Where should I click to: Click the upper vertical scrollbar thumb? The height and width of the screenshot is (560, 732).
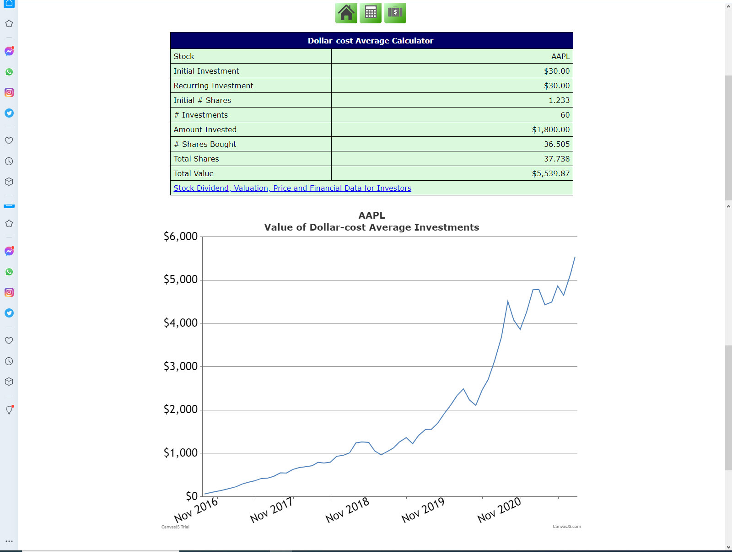click(x=728, y=138)
